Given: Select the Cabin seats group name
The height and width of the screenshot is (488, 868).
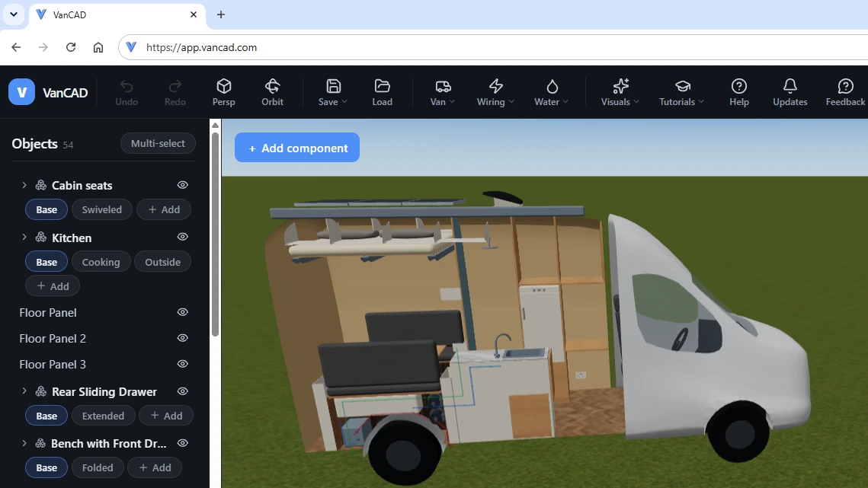Looking at the screenshot, I should pyautogui.click(x=82, y=185).
